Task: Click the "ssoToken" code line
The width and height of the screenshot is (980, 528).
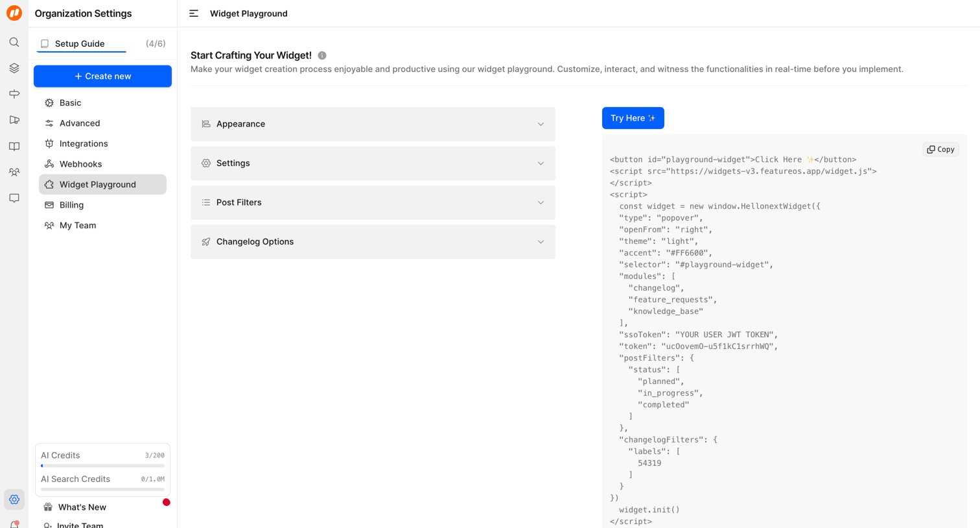Action: coord(699,335)
